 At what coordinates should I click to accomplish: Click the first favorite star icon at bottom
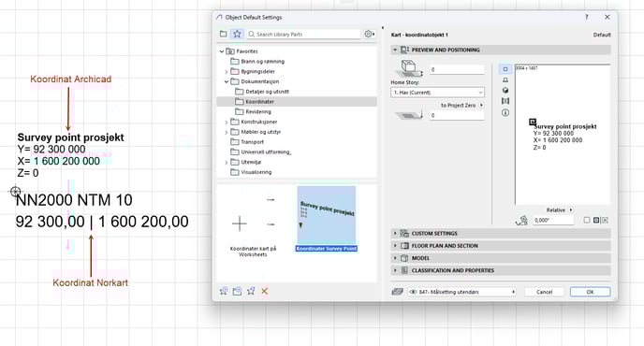(x=224, y=291)
